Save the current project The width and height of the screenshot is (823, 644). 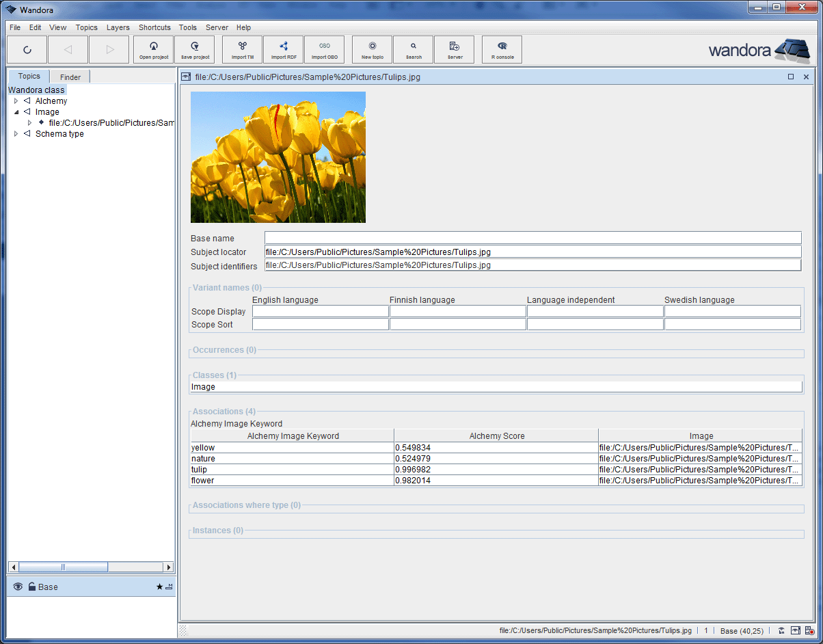point(194,49)
